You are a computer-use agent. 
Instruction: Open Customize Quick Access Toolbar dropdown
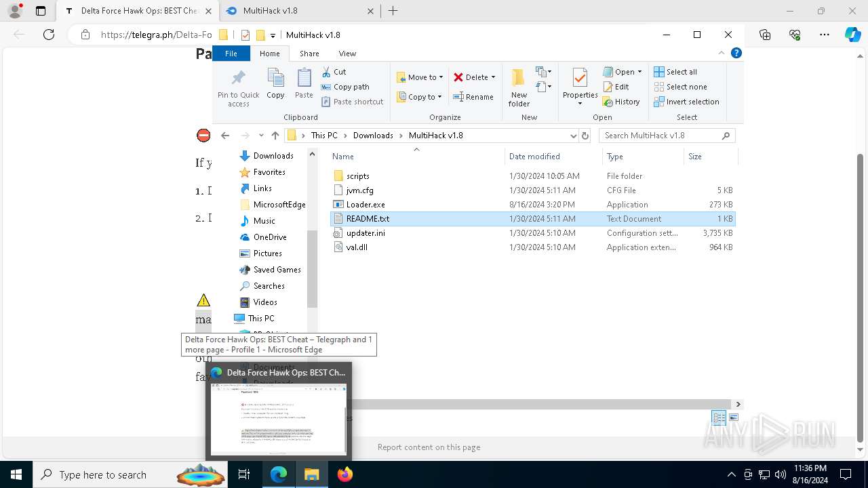pyautogui.click(x=273, y=35)
